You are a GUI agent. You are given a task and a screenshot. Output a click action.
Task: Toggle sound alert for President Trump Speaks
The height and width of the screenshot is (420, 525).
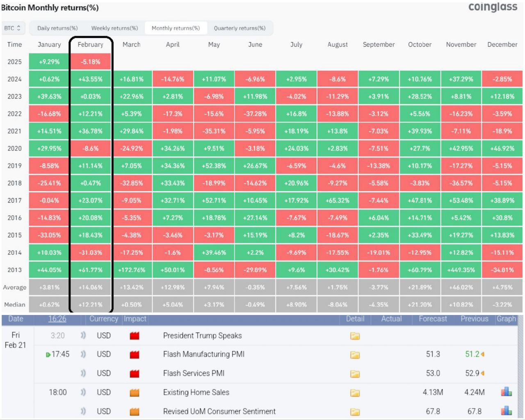click(x=83, y=336)
